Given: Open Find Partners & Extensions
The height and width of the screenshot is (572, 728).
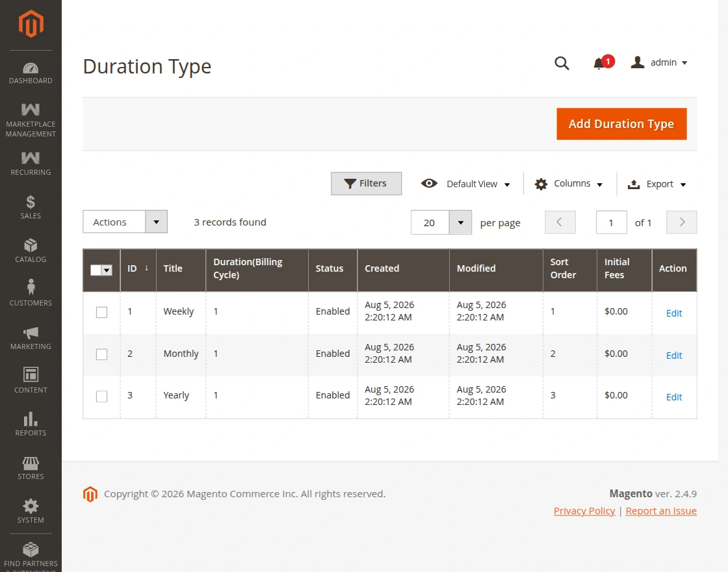Looking at the screenshot, I should 31,555.
